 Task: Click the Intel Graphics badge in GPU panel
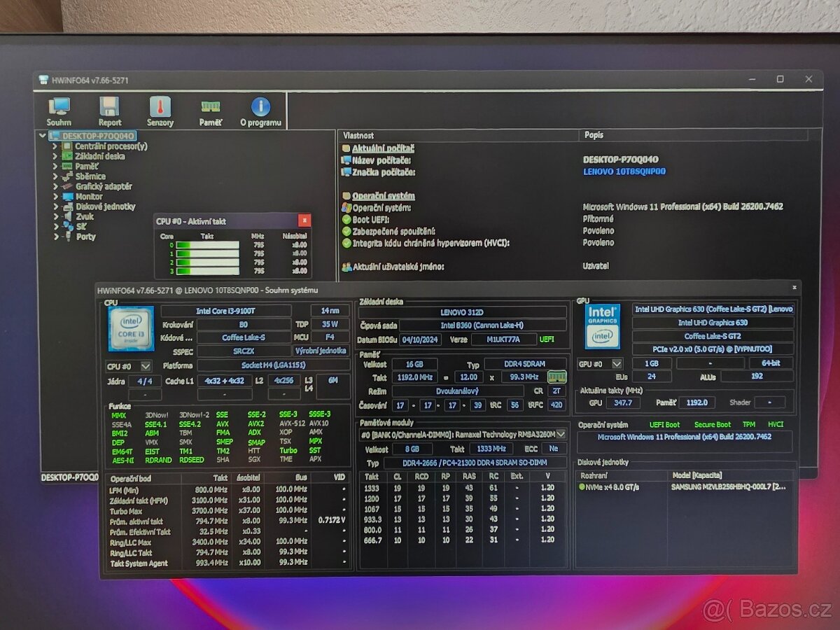click(602, 327)
